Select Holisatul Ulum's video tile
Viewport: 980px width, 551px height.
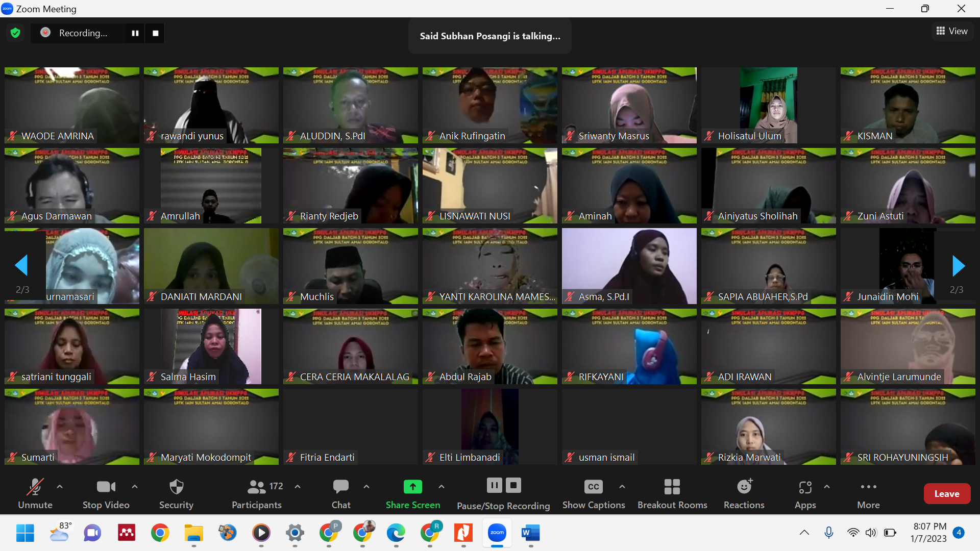768,105
